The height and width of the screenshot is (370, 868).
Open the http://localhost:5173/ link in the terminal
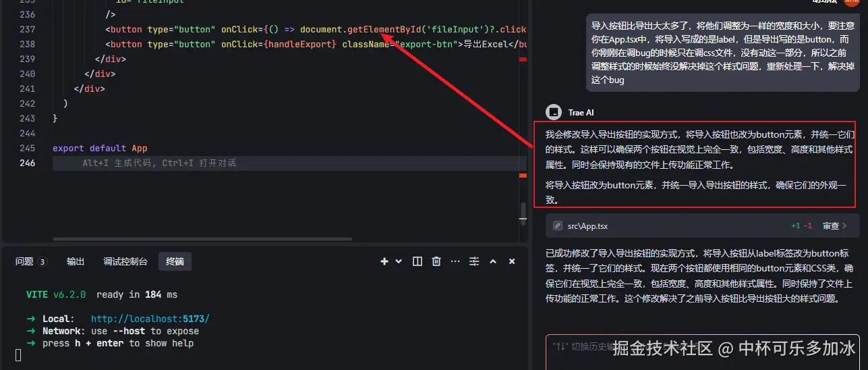[x=150, y=319]
